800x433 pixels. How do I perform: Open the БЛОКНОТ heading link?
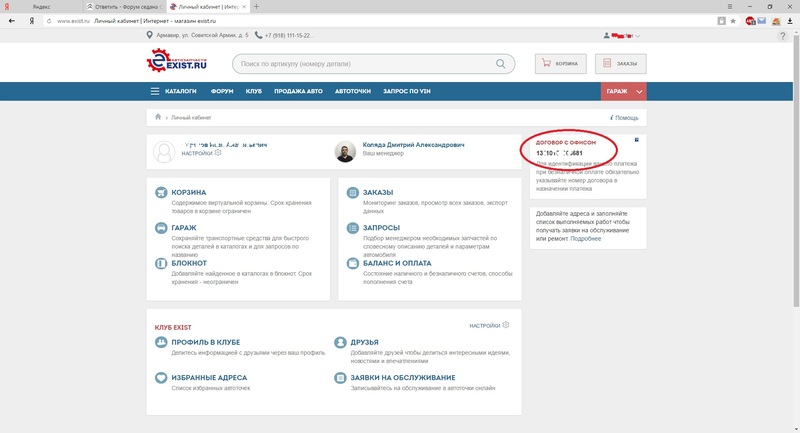189,263
